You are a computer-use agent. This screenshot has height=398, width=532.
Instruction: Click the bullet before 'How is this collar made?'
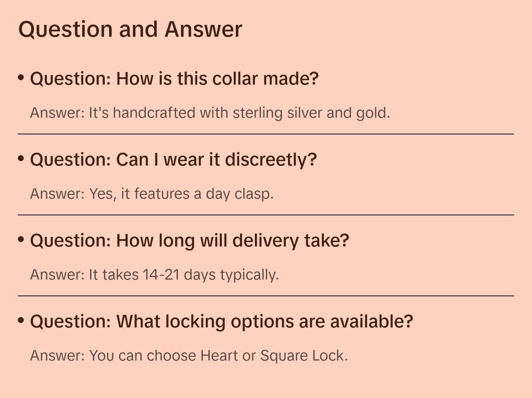tap(21, 78)
